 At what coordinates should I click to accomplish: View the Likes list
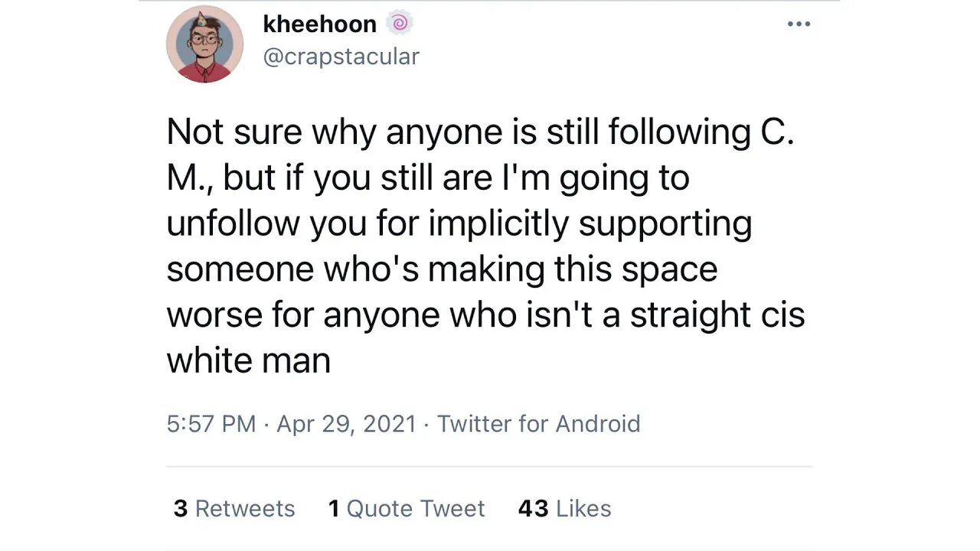(x=583, y=509)
